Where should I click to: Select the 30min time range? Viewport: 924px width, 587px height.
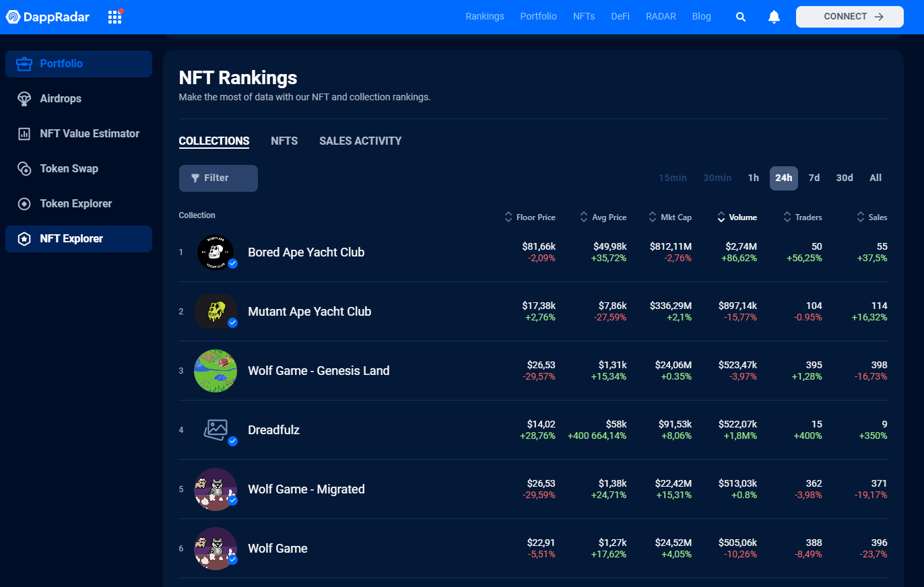(717, 178)
